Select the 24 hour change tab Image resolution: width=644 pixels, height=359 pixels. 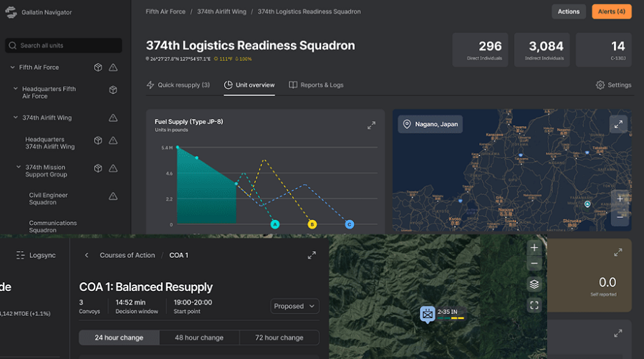119,338
